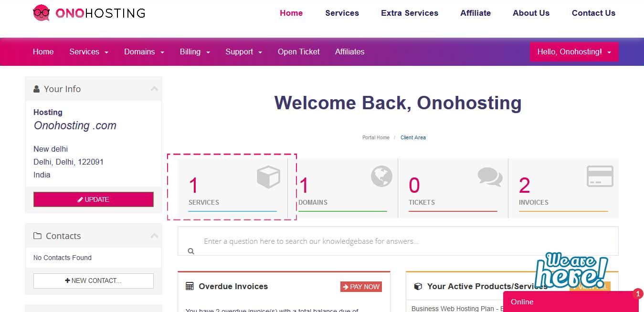Click the New Contact button
Screen dimensions: 644x312
(94, 281)
